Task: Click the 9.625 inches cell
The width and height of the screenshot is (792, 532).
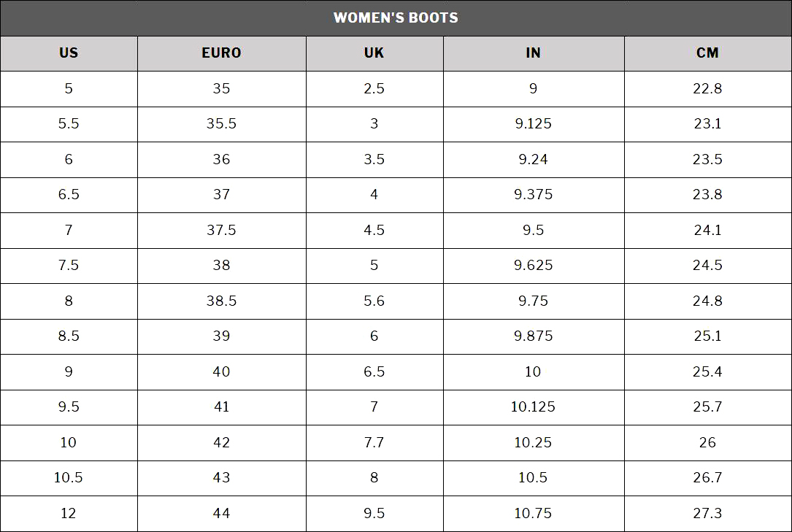Action: pyautogui.click(x=534, y=266)
